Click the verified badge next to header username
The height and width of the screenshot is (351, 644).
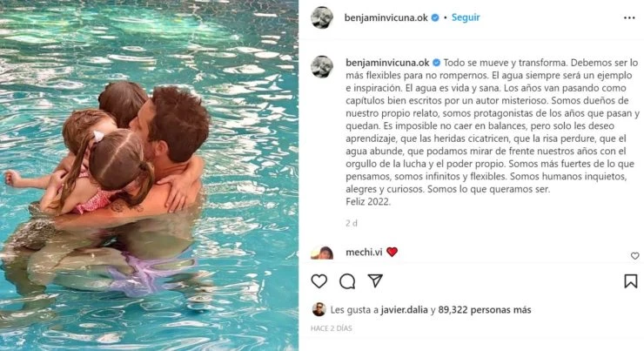coord(435,17)
